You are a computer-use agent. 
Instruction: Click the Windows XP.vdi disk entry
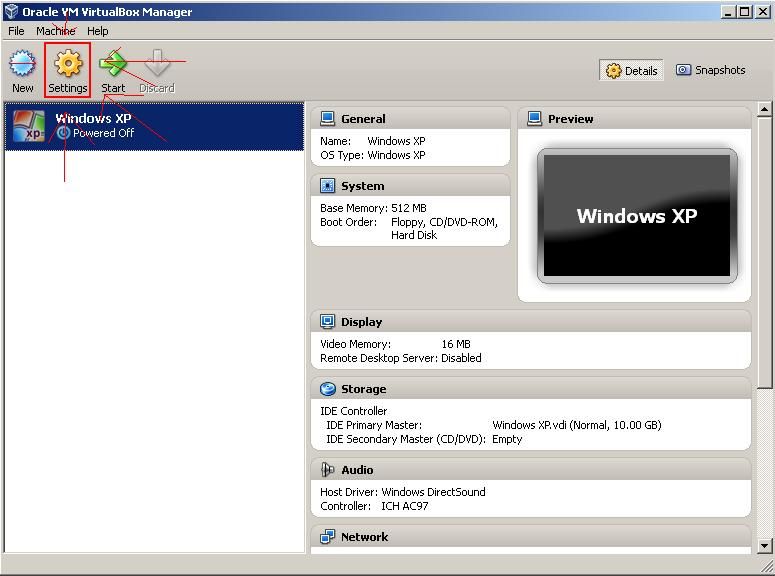pos(576,425)
